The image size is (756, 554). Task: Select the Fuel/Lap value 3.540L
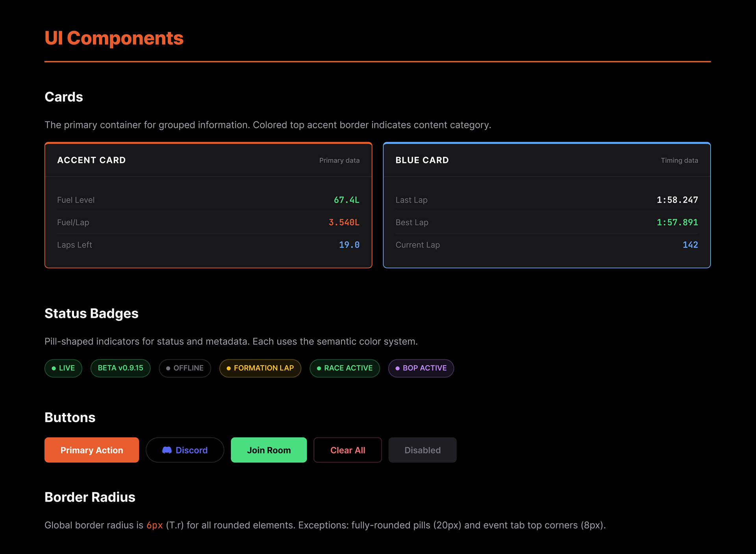344,223
